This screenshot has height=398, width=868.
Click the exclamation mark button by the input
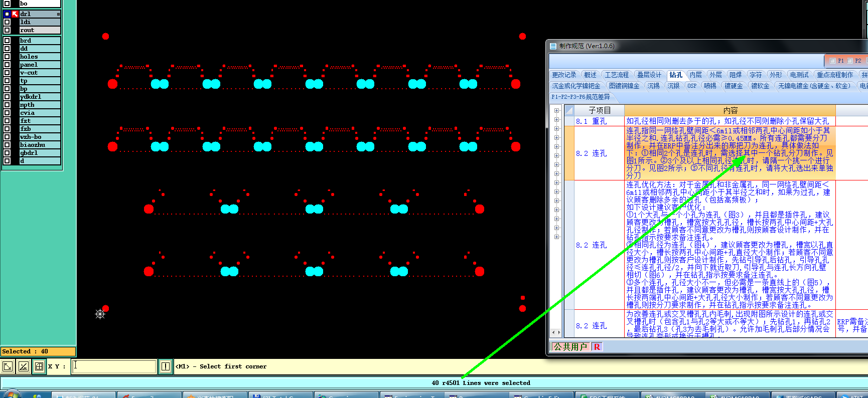165,366
